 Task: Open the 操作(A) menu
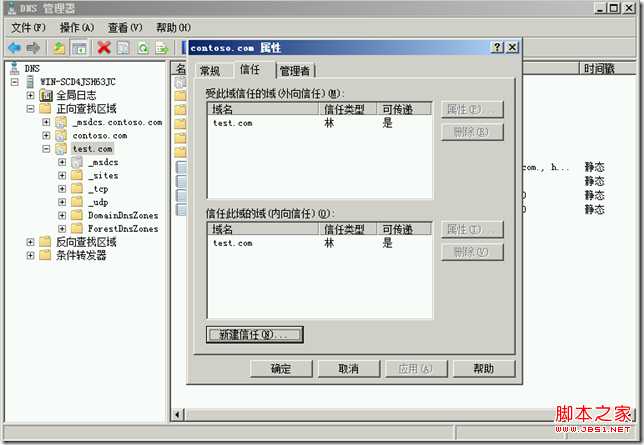[x=77, y=28]
